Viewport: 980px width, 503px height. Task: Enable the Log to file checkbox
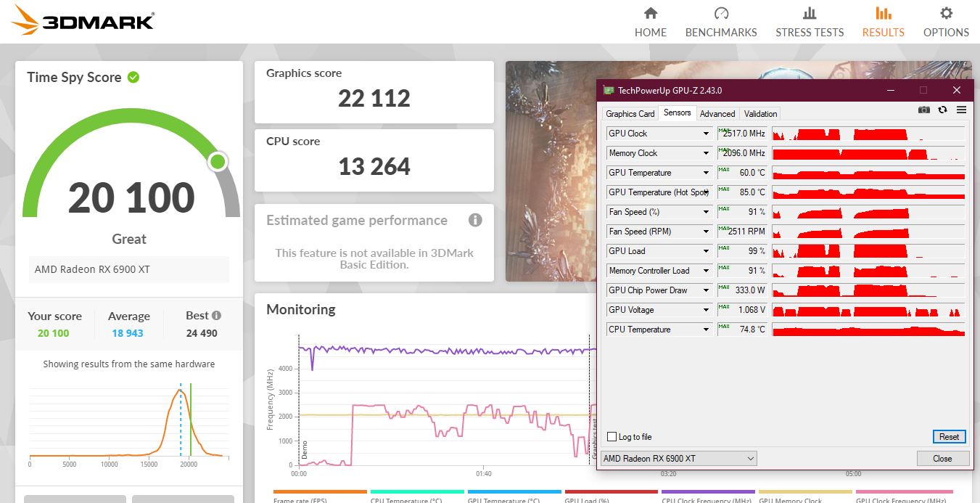tap(612, 437)
